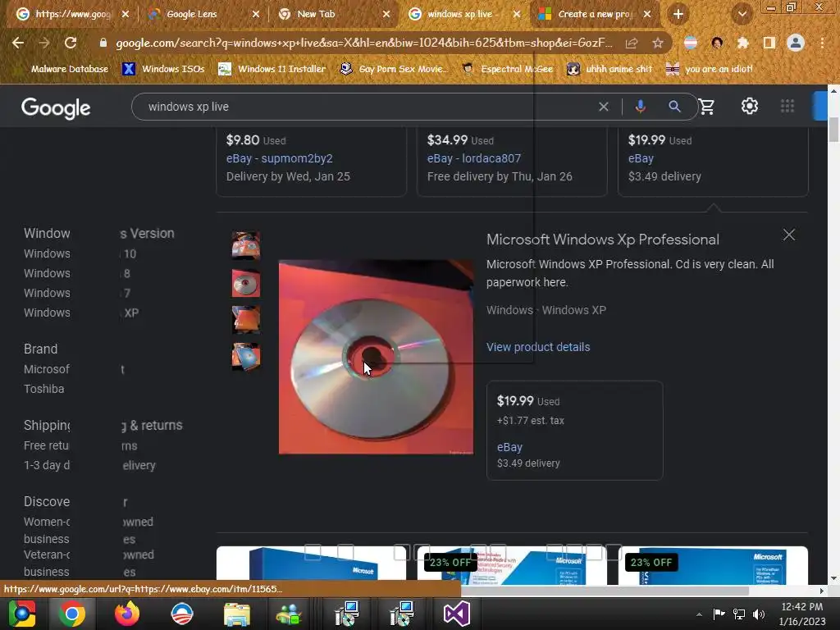Go back with the browser back arrow
Image resolution: width=840 pixels, height=630 pixels.
pyautogui.click(x=18, y=43)
